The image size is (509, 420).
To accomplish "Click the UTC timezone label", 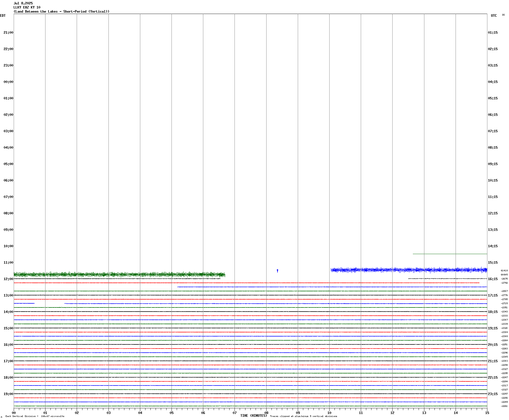I will pyautogui.click(x=494, y=16).
